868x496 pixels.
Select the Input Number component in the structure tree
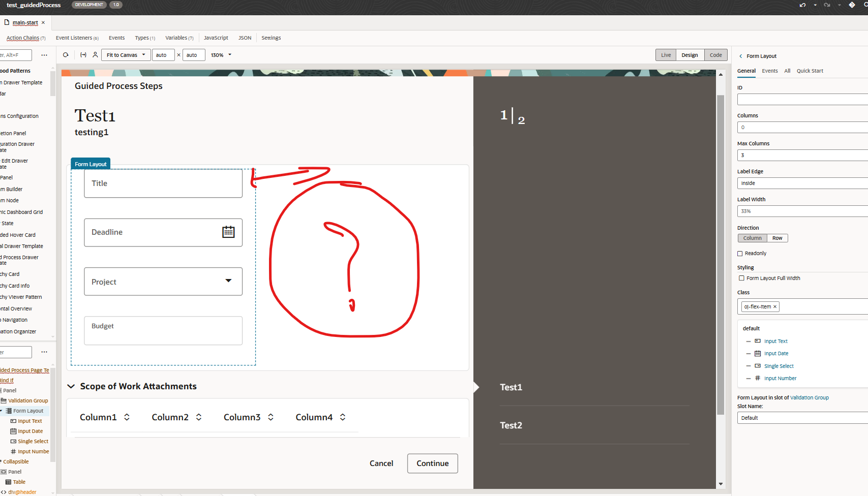[780, 378]
